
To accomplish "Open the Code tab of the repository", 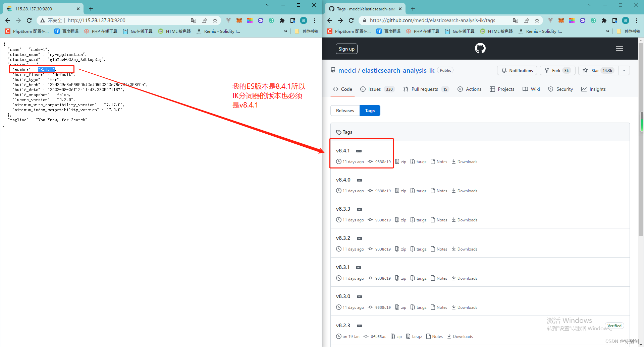I will (342, 89).
